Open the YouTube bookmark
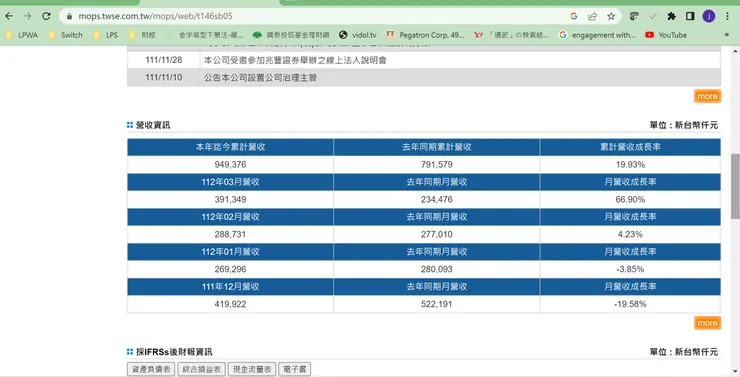740x377 pixels. click(x=666, y=35)
